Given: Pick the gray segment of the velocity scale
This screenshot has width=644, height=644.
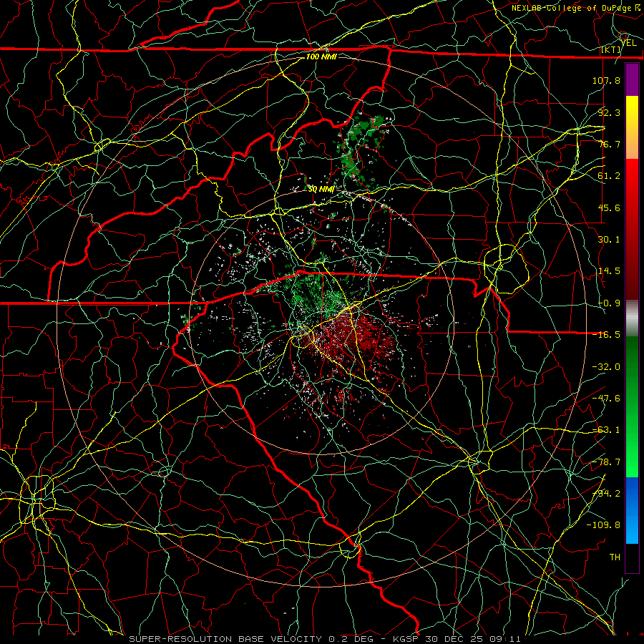Looking at the screenshot, I should [632, 318].
